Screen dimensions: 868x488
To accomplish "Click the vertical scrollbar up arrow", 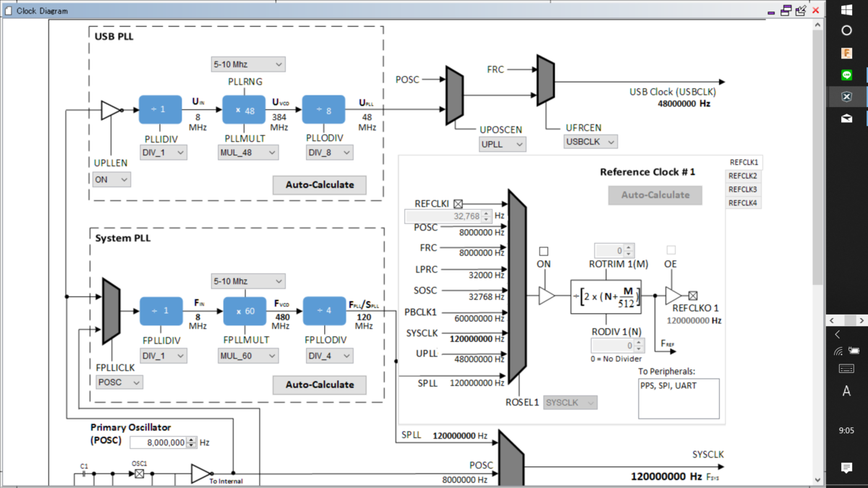I will [817, 25].
